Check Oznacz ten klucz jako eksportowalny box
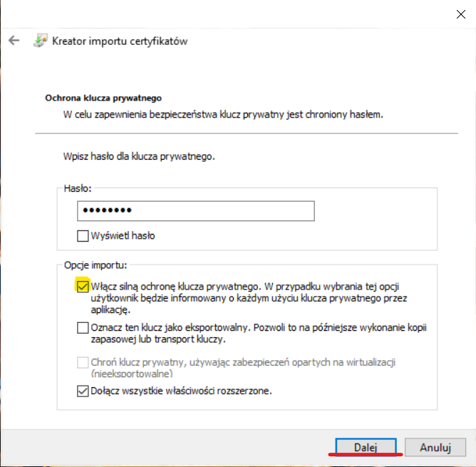 (83, 328)
